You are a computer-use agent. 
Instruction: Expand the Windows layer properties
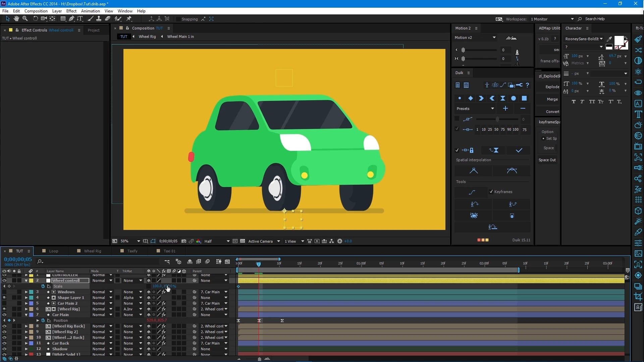pos(26,292)
